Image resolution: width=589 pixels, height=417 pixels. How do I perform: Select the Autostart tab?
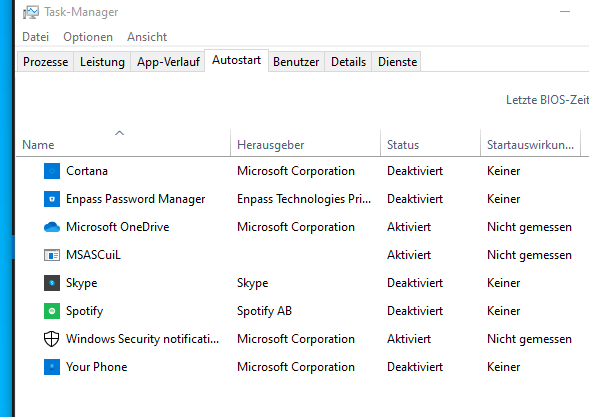pos(236,60)
